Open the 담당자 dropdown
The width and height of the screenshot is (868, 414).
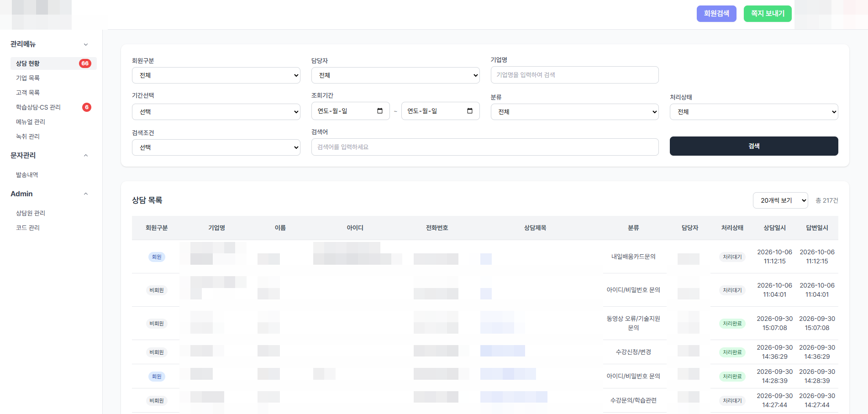tap(395, 75)
